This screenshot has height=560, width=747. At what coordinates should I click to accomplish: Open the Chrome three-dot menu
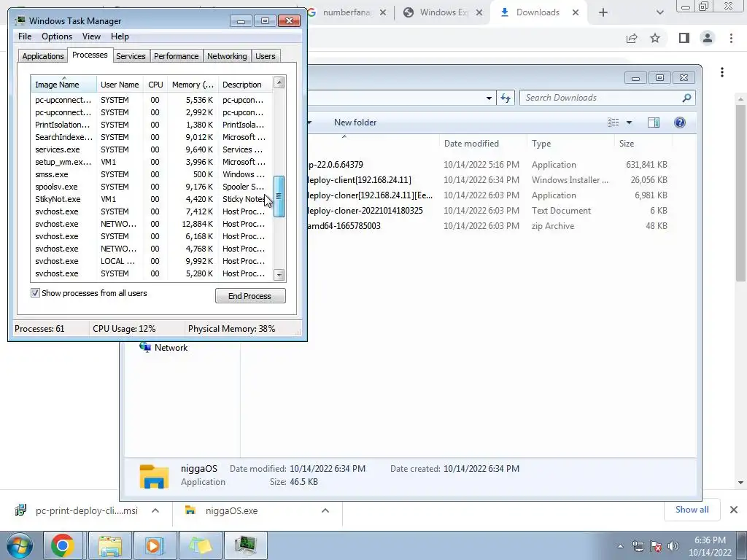tap(731, 38)
